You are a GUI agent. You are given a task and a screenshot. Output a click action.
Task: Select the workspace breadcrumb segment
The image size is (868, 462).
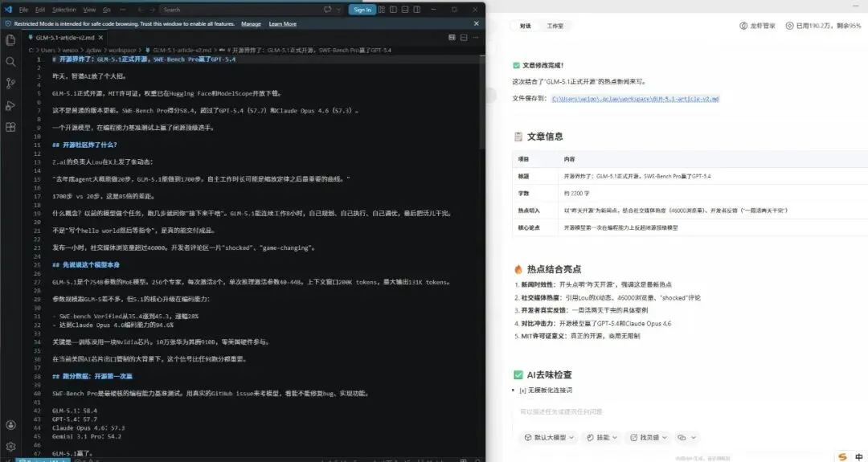click(122, 50)
